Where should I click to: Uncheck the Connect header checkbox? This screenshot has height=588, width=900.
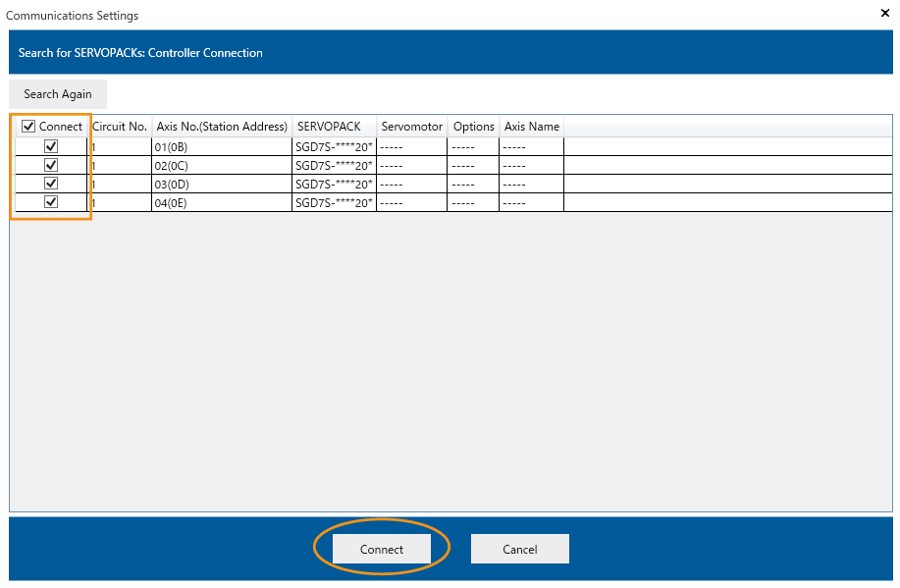(28, 127)
